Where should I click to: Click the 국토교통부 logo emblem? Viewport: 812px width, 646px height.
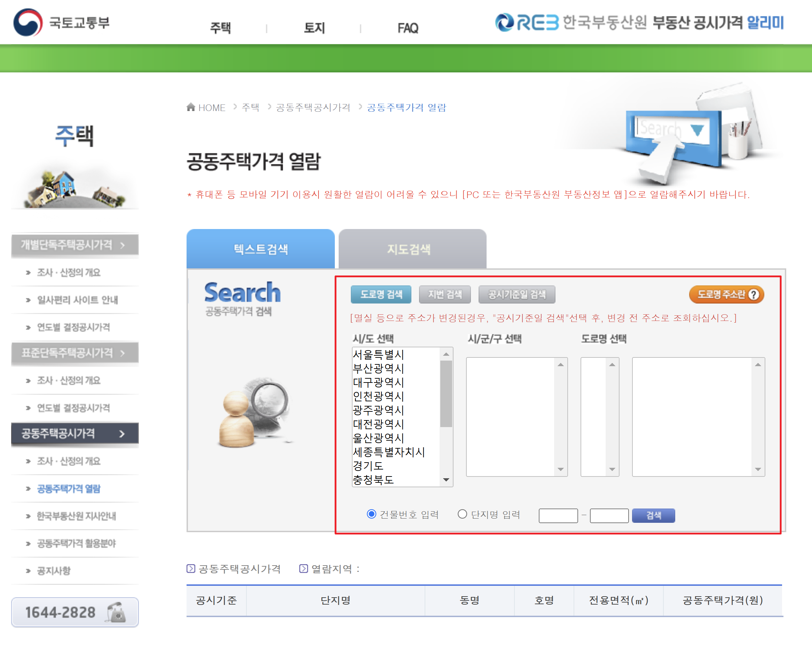[x=27, y=22]
